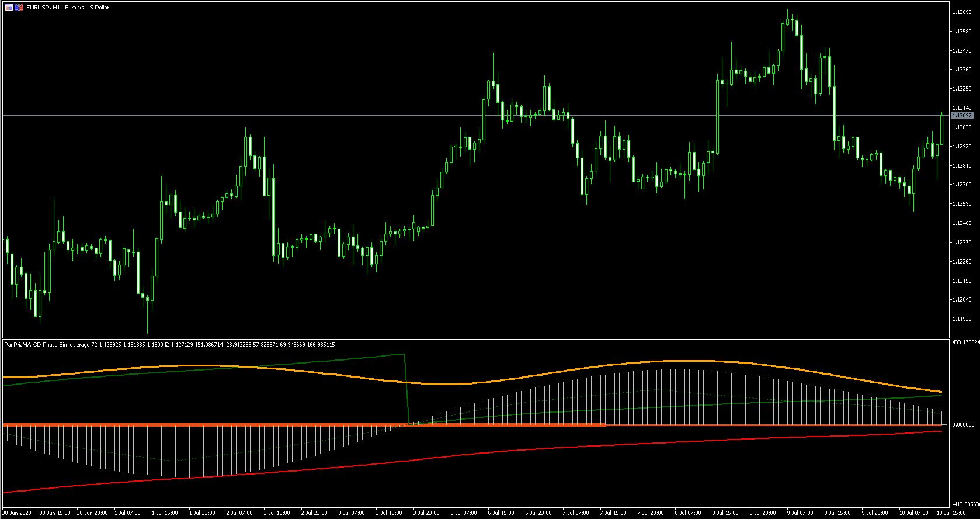
Task: Click the EURUSD, H1 chart title text
Action: [x=68, y=8]
